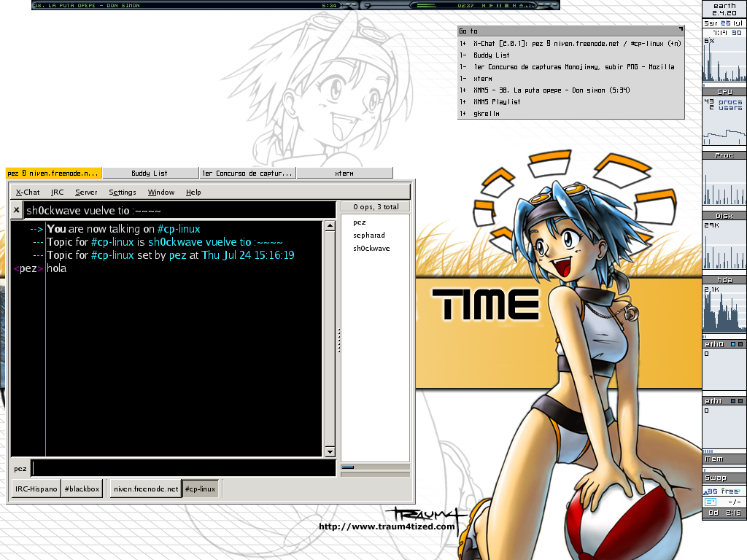Open the Settings menu
747x560 pixels.
(x=123, y=192)
